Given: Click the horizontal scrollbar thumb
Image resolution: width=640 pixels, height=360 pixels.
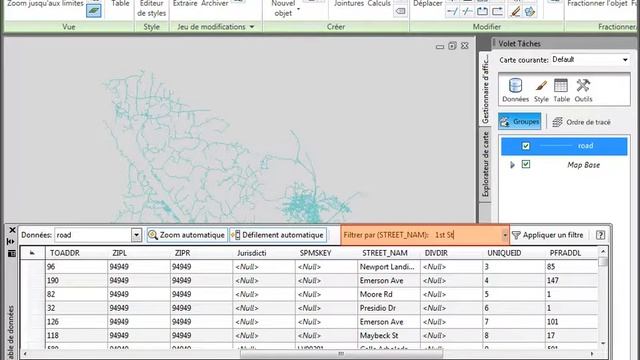Looking at the screenshot, I should [341, 353].
